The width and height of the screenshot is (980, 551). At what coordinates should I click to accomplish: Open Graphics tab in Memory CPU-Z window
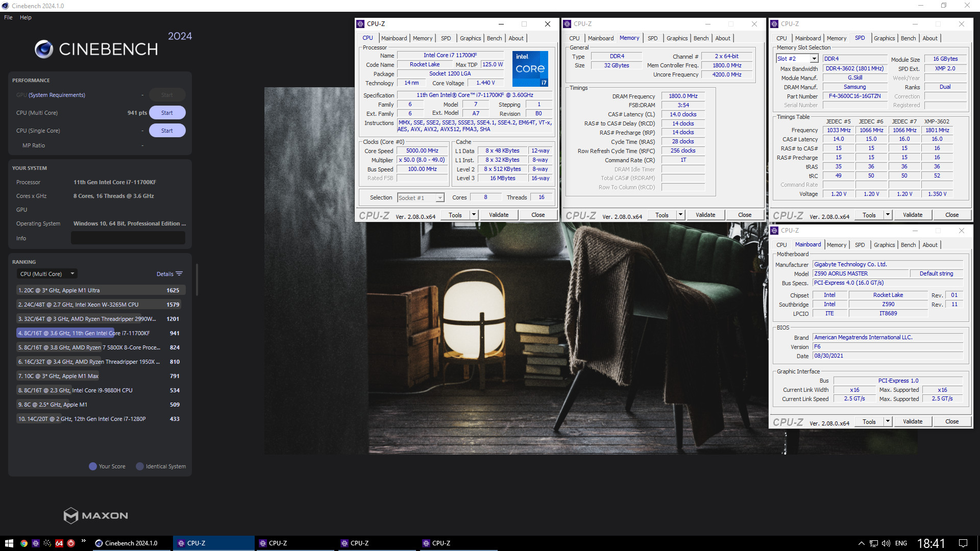click(677, 38)
